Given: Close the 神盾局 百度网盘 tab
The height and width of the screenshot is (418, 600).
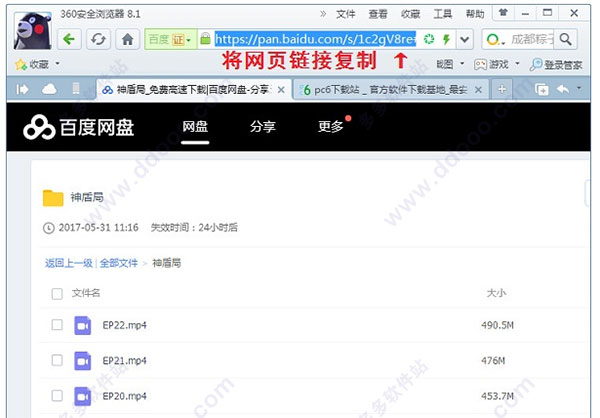Looking at the screenshot, I should point(281,90).
